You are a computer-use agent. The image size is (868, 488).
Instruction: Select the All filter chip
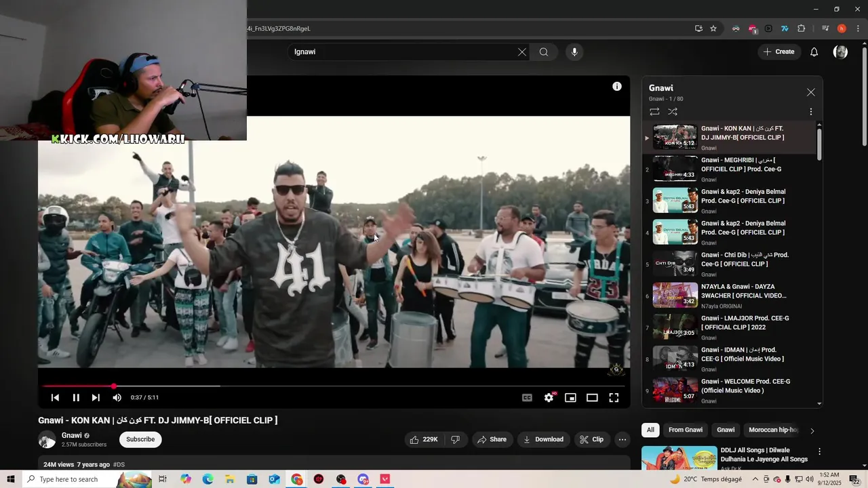click(x=650, y=430)
